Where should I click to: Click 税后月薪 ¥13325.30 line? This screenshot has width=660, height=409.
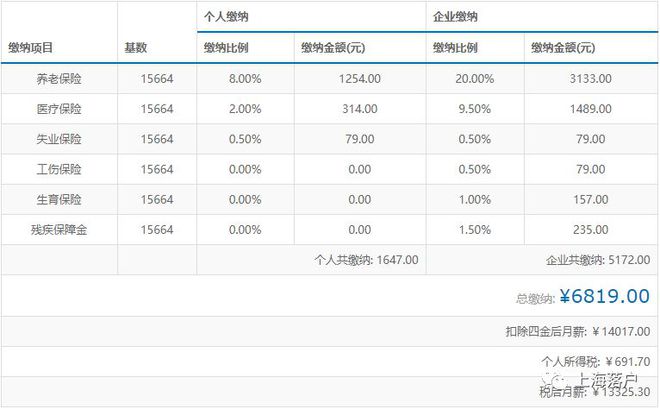(595, 392)
